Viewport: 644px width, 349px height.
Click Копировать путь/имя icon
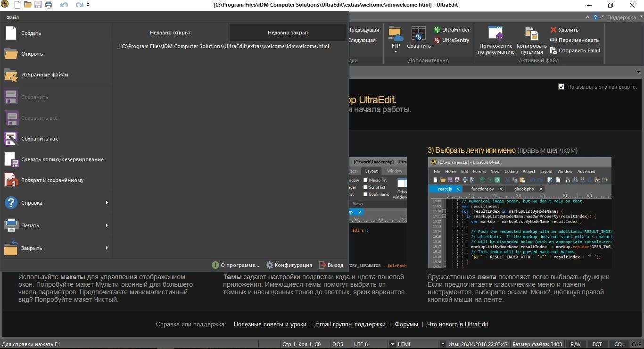click(x=531, y=34)
